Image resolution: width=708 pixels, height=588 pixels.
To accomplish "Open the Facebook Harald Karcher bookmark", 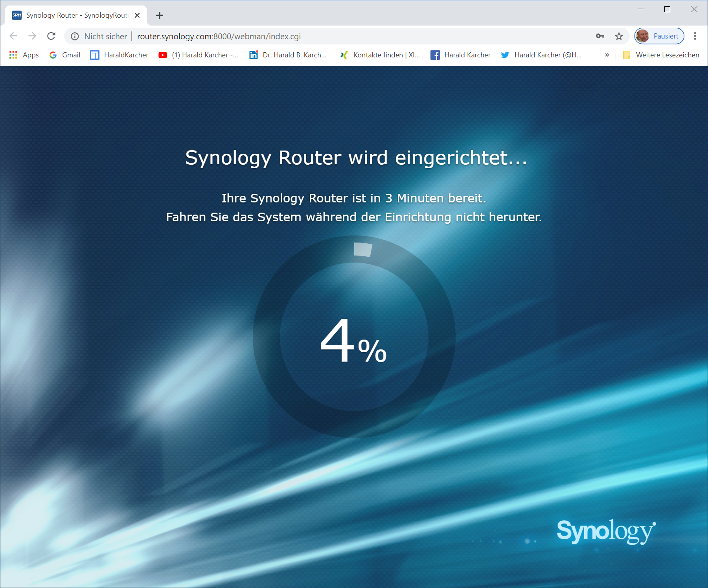I will [x=460, y=55].
